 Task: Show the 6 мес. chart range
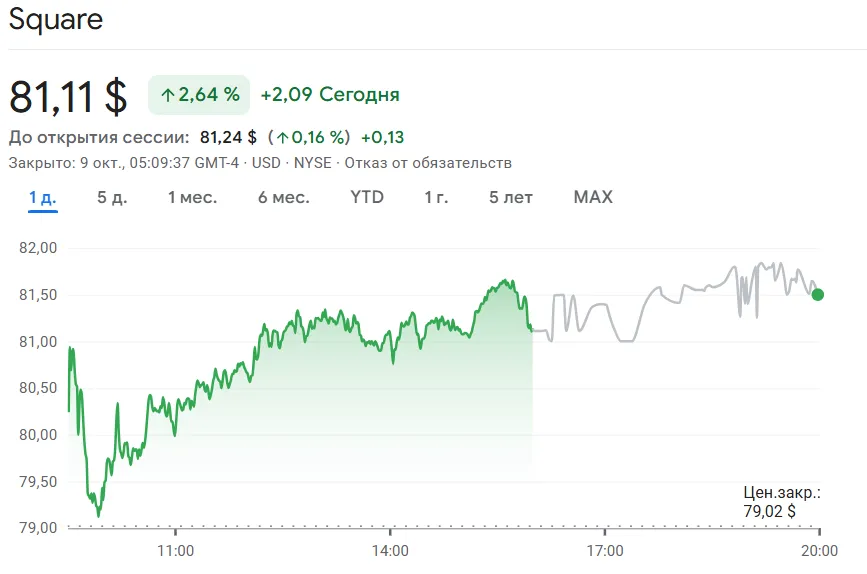pyautogui.click(x=283, y=197)
